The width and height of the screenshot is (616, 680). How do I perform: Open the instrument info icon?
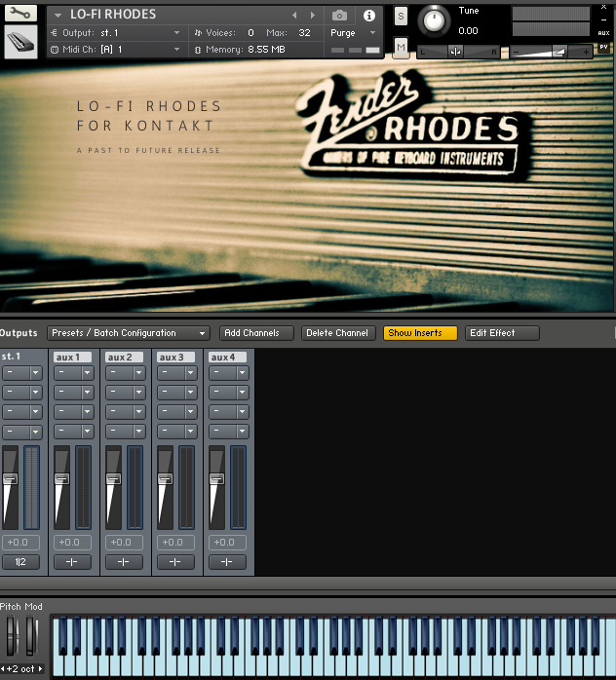click(x=369, y=16)
